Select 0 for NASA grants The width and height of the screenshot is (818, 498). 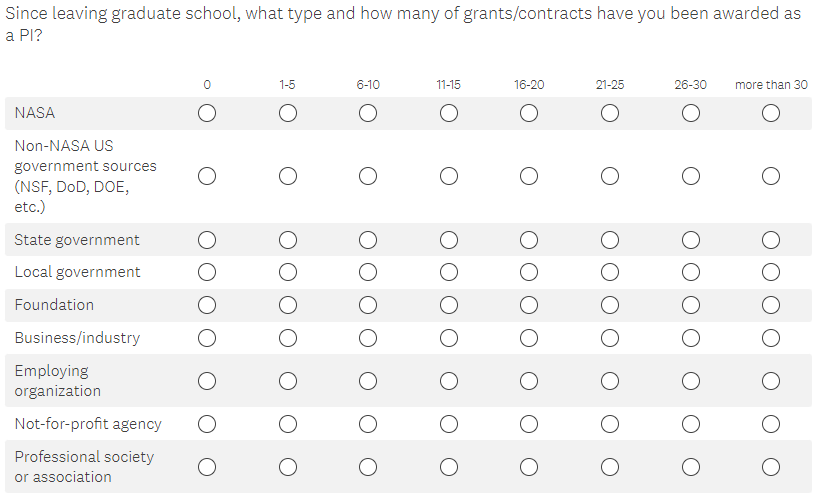(207, 114)
